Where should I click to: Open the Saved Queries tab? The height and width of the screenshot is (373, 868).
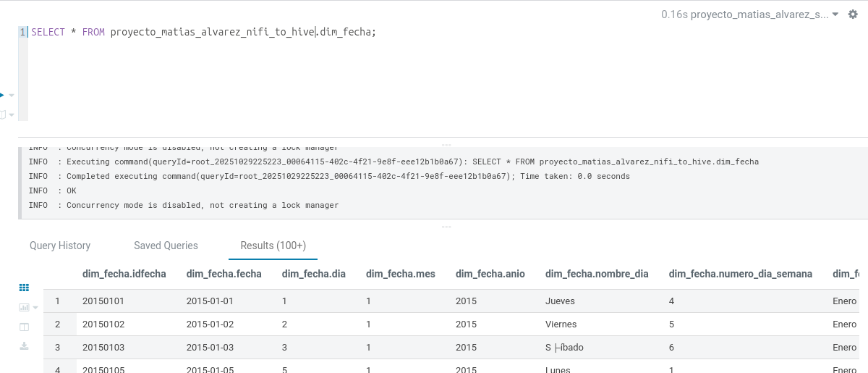coord(166,246)
